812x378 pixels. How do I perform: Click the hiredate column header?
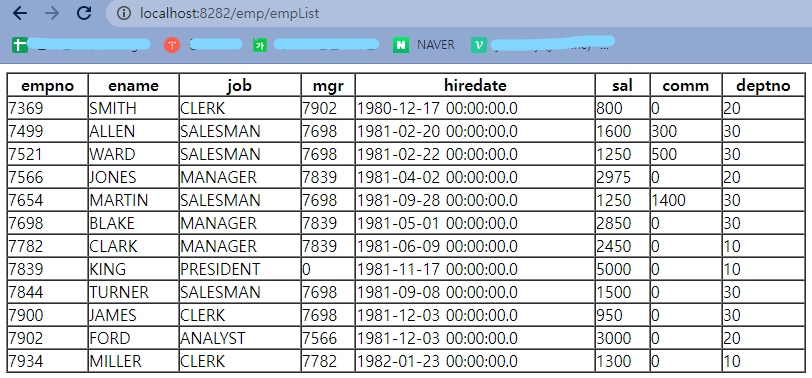(475, 85)
